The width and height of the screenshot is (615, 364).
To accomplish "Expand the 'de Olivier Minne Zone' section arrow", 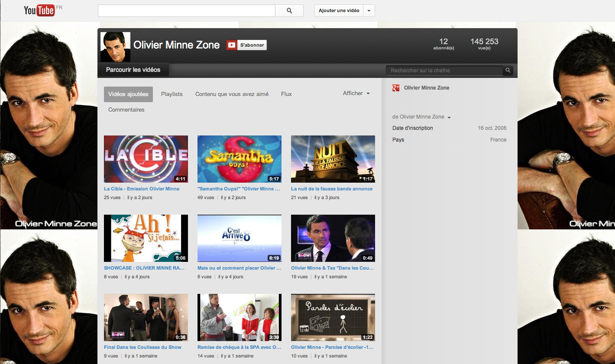I will pyautogui.click(x=449, y=117).
